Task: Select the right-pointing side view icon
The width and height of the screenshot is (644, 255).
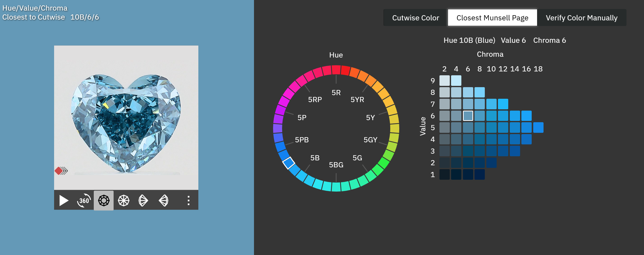Action: click(143, 200)
